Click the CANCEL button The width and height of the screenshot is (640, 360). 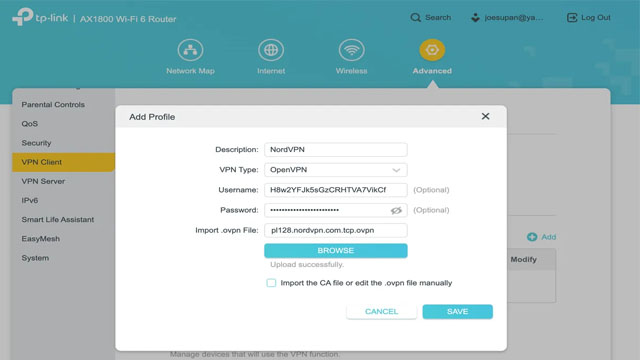point(381,311)
